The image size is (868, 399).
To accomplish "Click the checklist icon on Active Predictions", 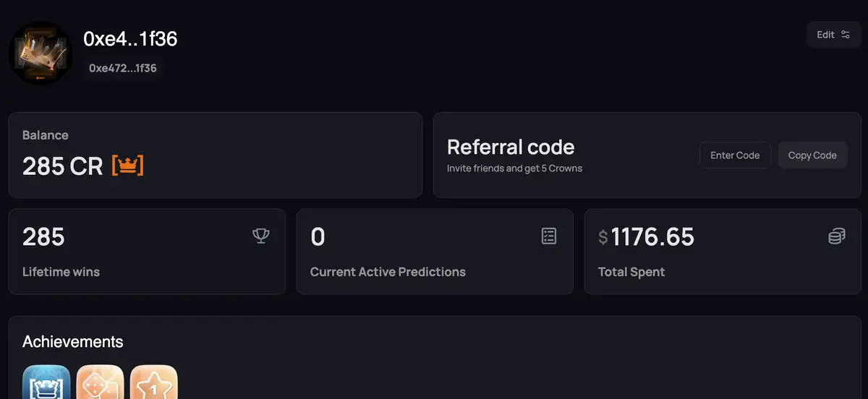I will click(549, 236).
